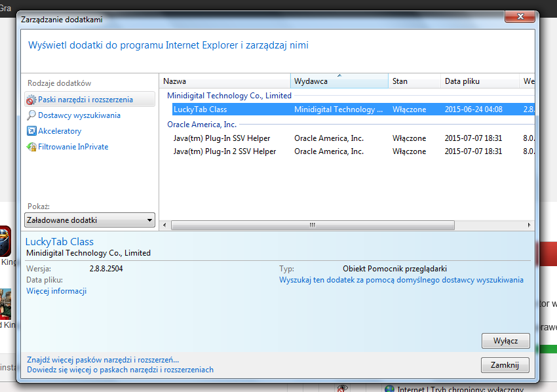557x392 pixels.
Task: Select the Java(tm) Plug-In SSV Helper row
Action: point(353,138)
